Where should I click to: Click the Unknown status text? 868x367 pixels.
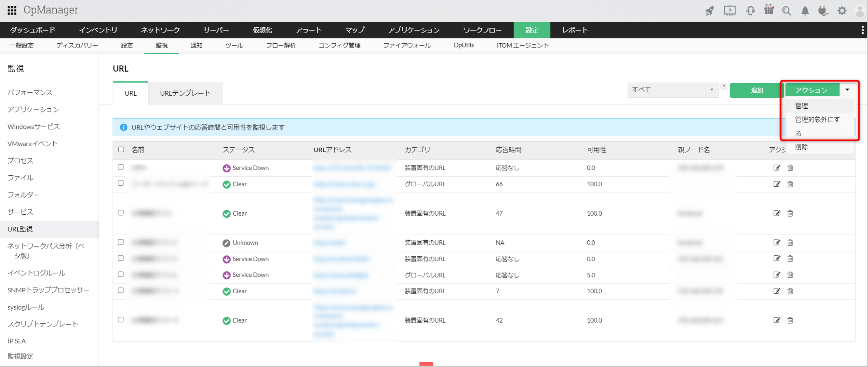pos(245,243)
